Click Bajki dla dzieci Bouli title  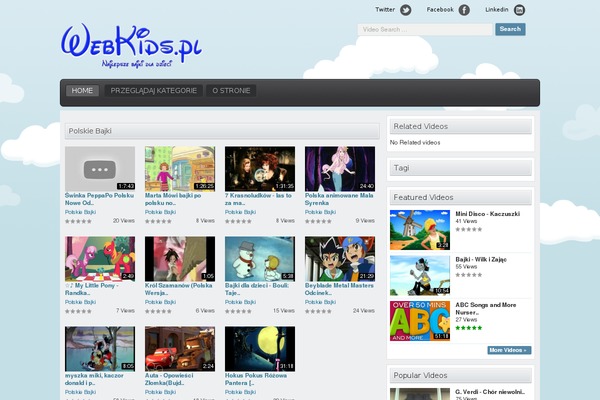(x=257, y=289)
